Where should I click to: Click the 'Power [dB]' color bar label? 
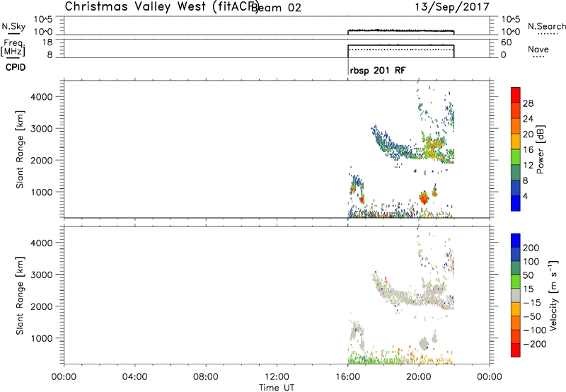point(540,149)
